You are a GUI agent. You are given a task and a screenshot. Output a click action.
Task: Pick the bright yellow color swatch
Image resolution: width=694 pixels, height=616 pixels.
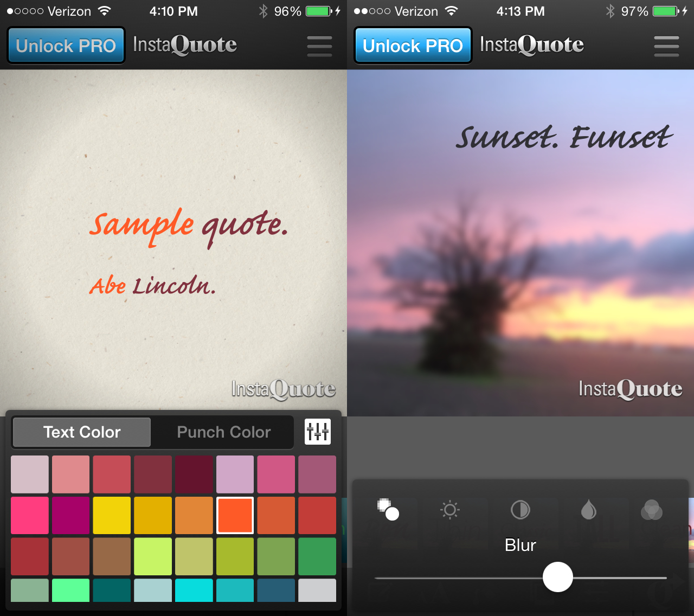pos(112,515)
